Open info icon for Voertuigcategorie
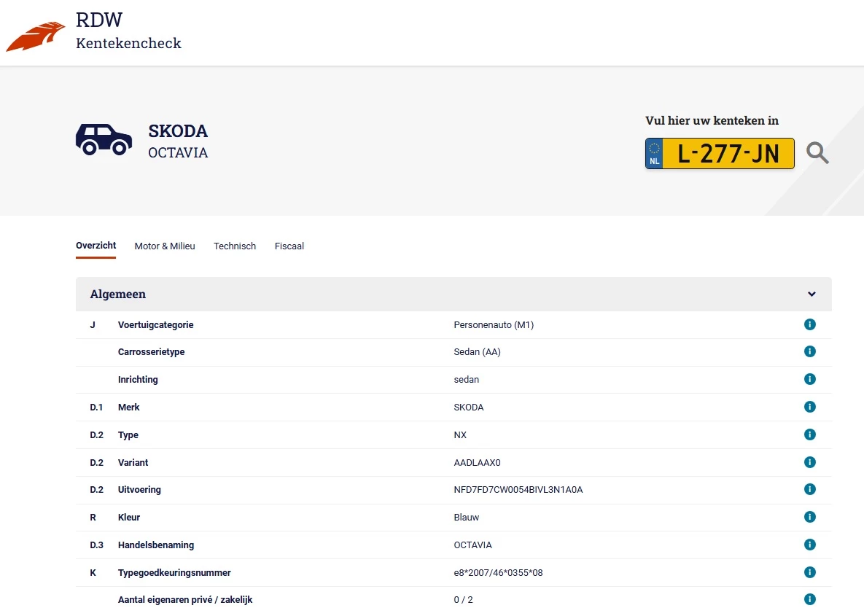Image resolution: width=864 pixels, height=616 pixels. (809, 324)
